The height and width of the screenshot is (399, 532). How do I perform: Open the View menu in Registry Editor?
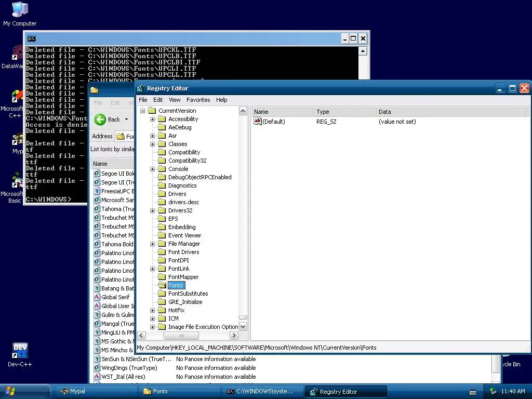click(x=175, y=100)
